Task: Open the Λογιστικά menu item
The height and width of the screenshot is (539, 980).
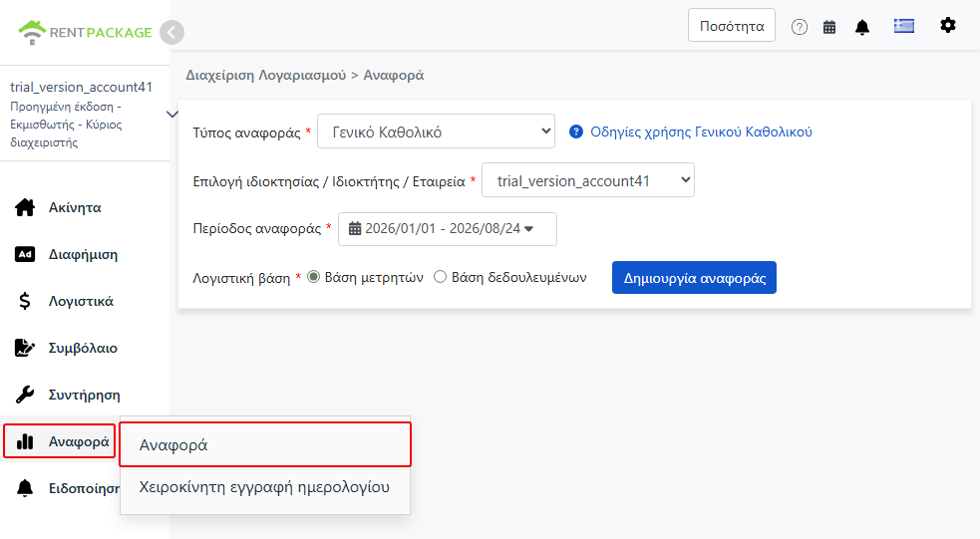Action: point(81,301)
